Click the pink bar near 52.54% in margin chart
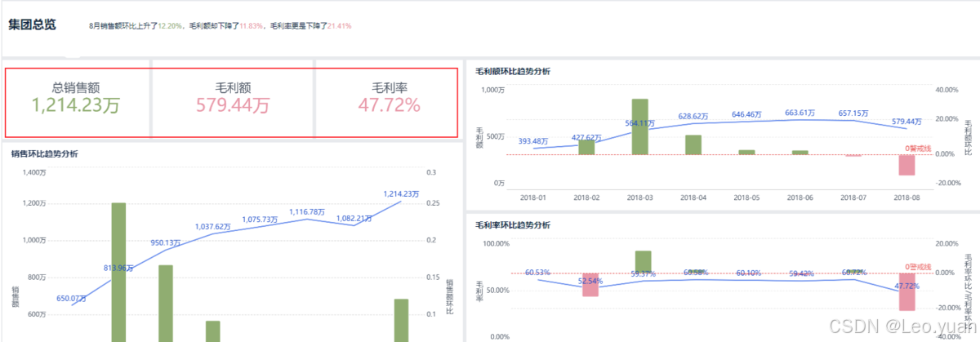Viewport: 980px width, 342px height. pos(590,284)
